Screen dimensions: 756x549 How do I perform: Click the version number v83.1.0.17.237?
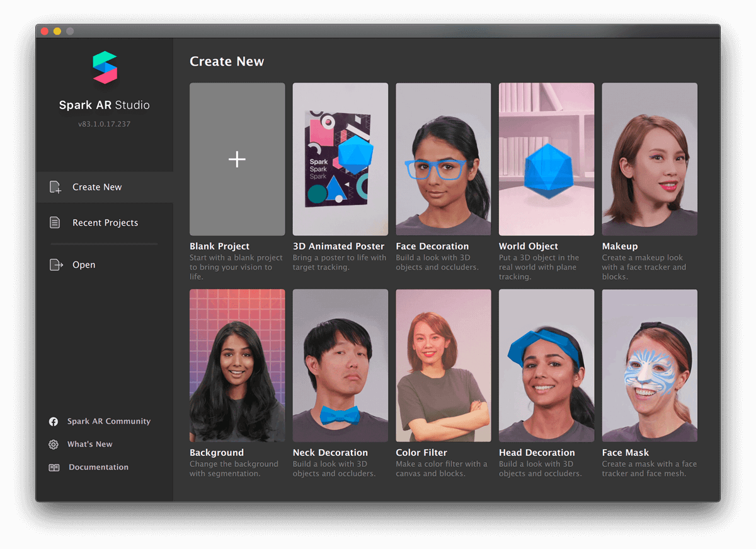pyautogui.click(x=105, y=124)
